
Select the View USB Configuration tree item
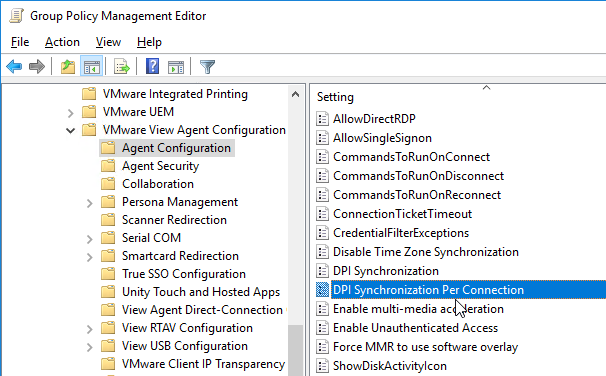coord(185,346)
